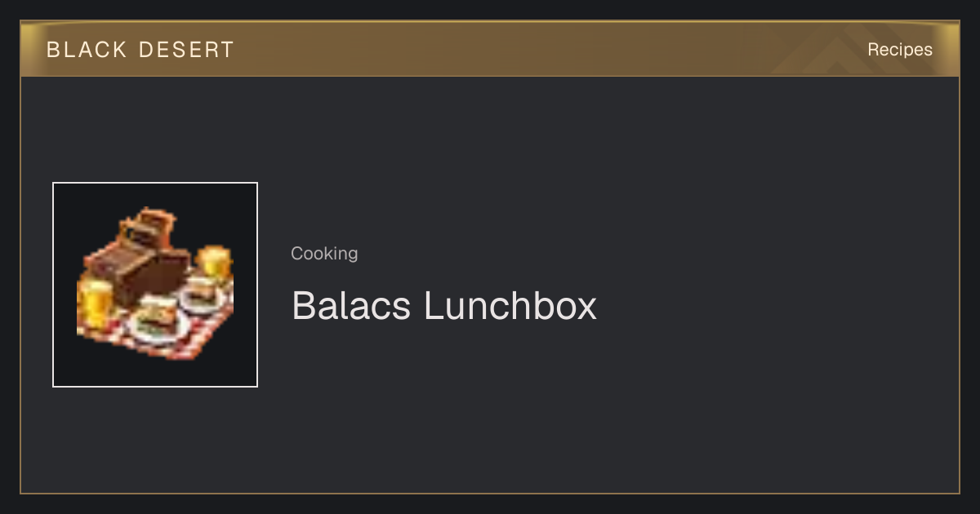The image size is (980, 514).
Task: Click the left beer mug in the icon
Action: tap(94, 302)
